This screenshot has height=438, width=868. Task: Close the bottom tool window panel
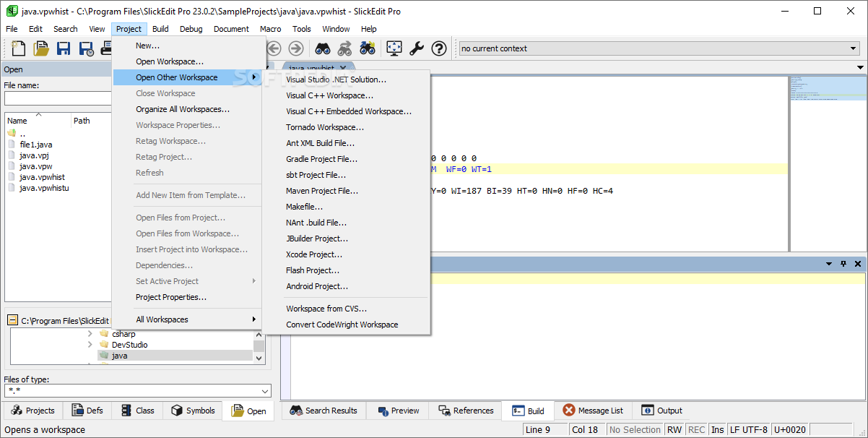point(858,264)
